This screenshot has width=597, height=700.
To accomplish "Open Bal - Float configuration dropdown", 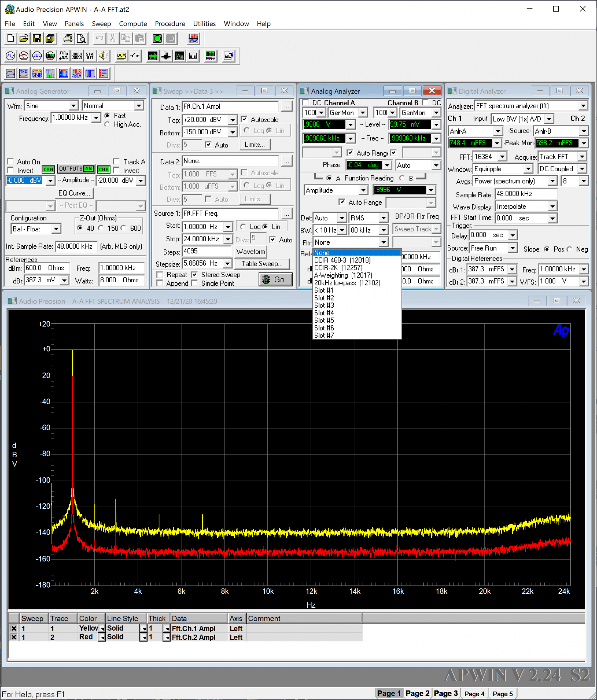I will tap(56, 229).
